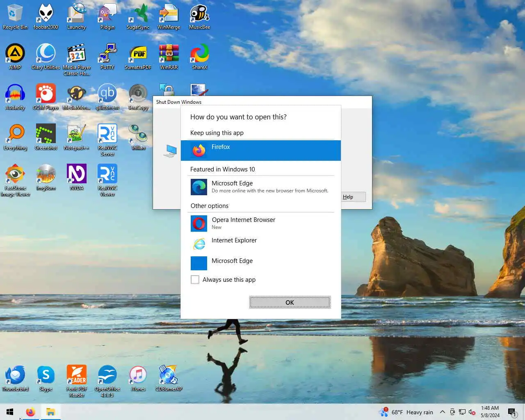Select the Foxit PDF Reader icon

77,381
